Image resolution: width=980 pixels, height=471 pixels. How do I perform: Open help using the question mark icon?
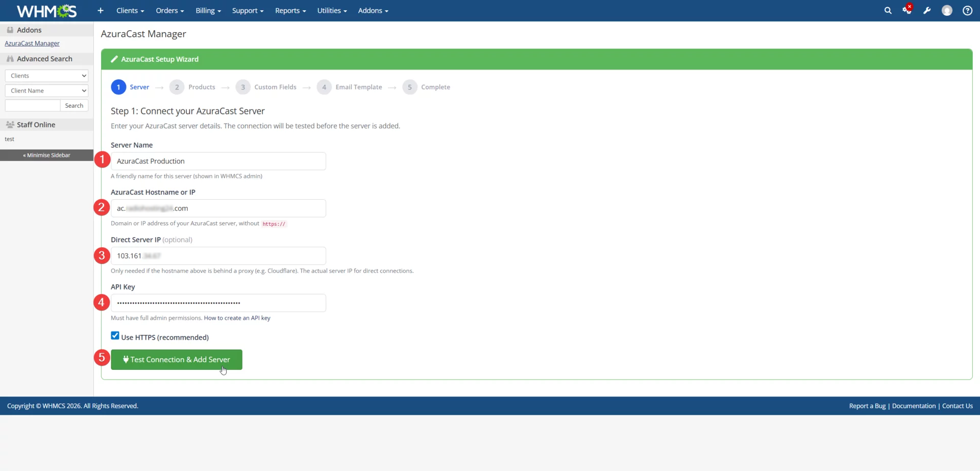(x=967, y=10)
